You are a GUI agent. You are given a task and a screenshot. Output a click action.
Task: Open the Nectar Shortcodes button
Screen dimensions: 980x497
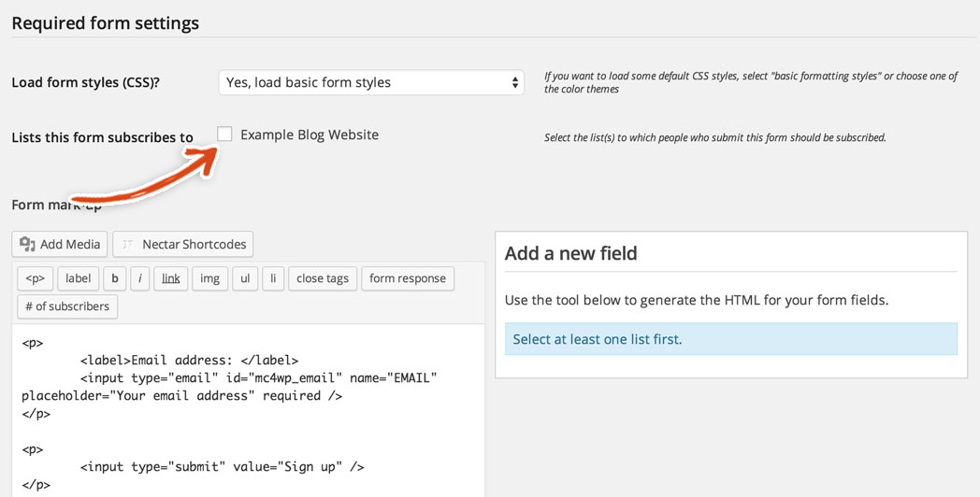(x=182, y=245)
